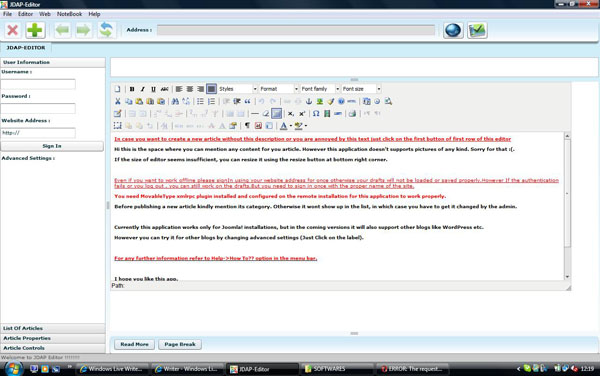The width and height of the screenshot is (600, 376).
Task: Click the refresh arrows icon
Action: [106, 30]
